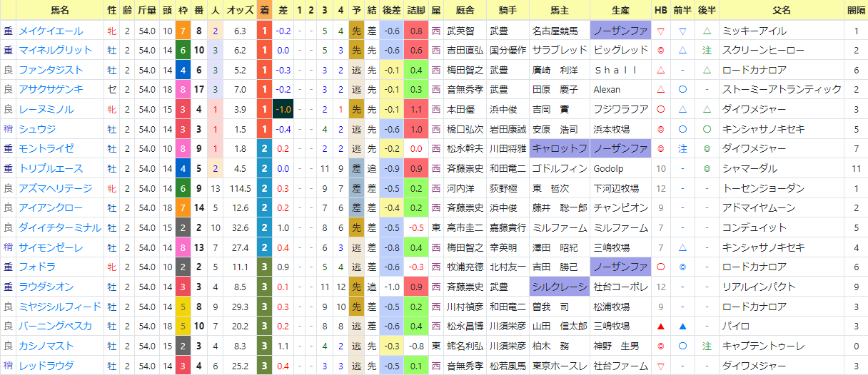Click highlighted owner cell シルクレーシ
This screenshot has width=868, height=375.
click(559, 286)
